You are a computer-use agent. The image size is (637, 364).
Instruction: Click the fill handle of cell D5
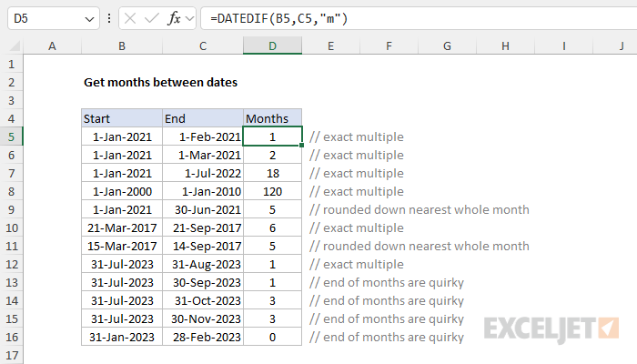[x=302, y=146]
